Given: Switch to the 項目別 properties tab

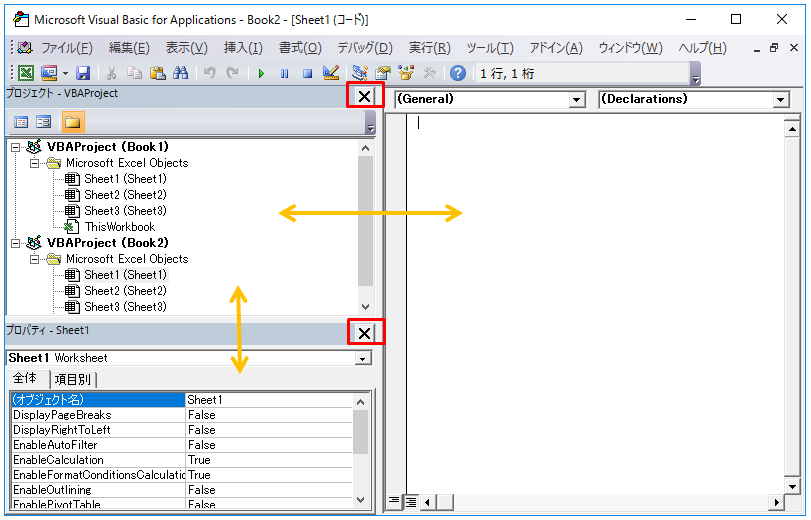Looking at the screenshot, I should coord(73,379).
